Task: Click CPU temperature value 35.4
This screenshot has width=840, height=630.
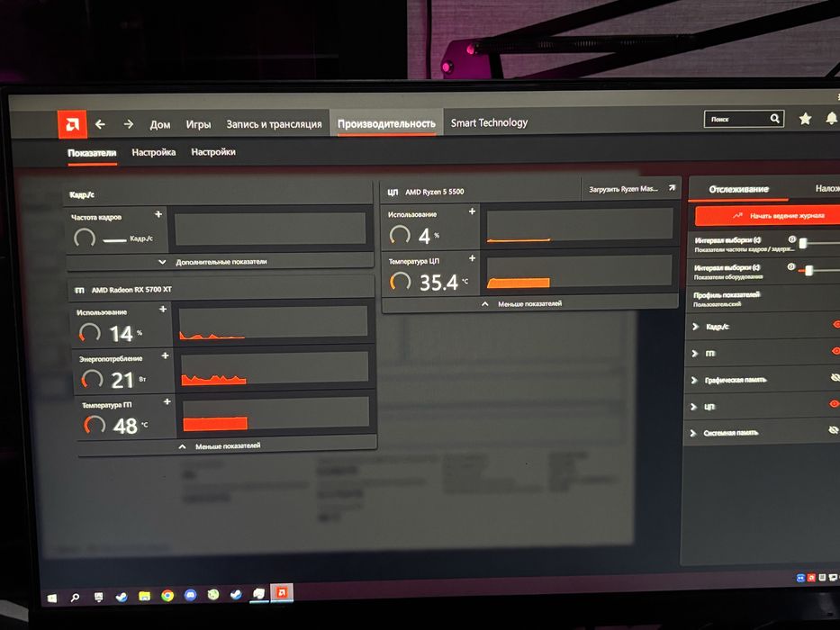Action: (x=438, y=283)
